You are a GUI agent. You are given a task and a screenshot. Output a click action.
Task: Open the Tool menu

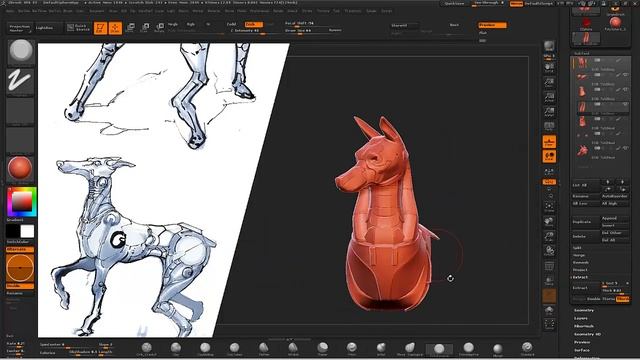[336, 11]
